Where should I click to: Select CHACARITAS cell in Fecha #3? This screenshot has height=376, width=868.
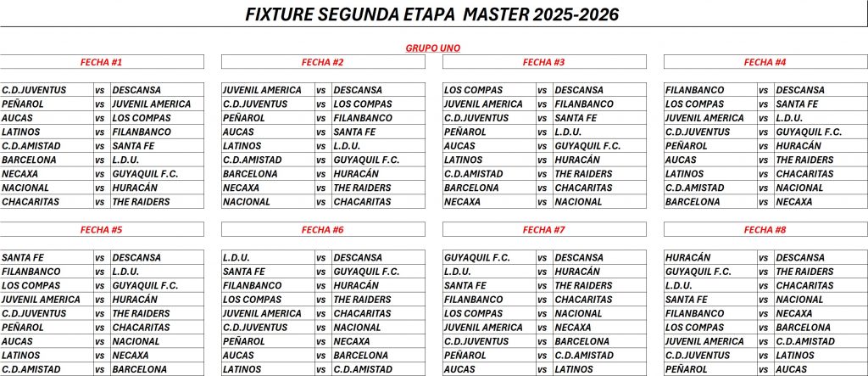point(599,188)
